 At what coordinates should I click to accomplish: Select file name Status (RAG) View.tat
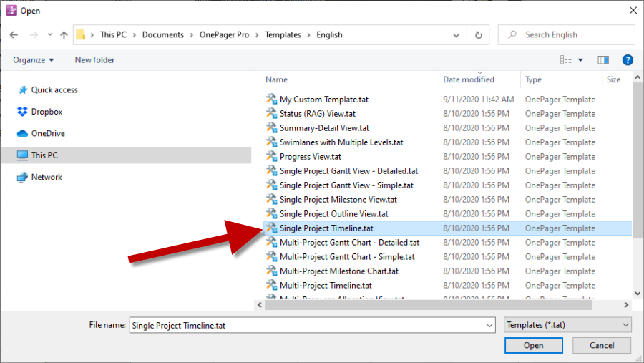pos(318,114)
